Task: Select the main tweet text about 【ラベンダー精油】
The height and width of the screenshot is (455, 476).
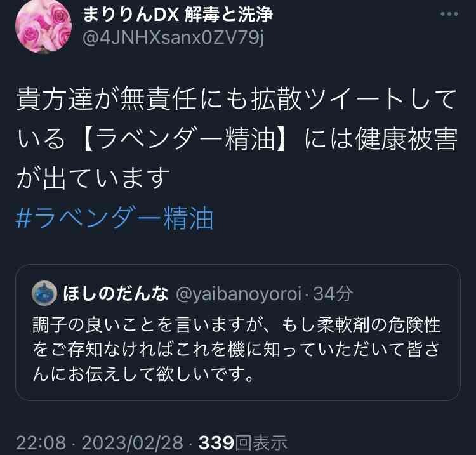Action: [x=237, y=138]
